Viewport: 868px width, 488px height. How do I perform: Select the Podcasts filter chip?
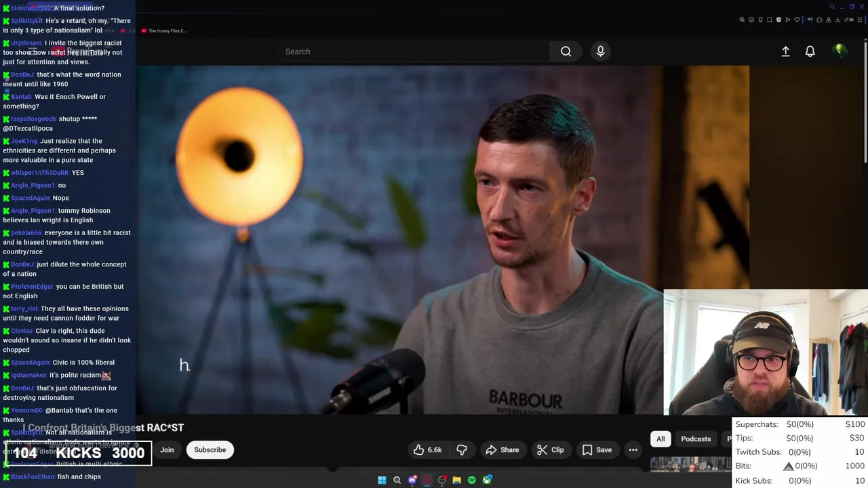point(696,439)
